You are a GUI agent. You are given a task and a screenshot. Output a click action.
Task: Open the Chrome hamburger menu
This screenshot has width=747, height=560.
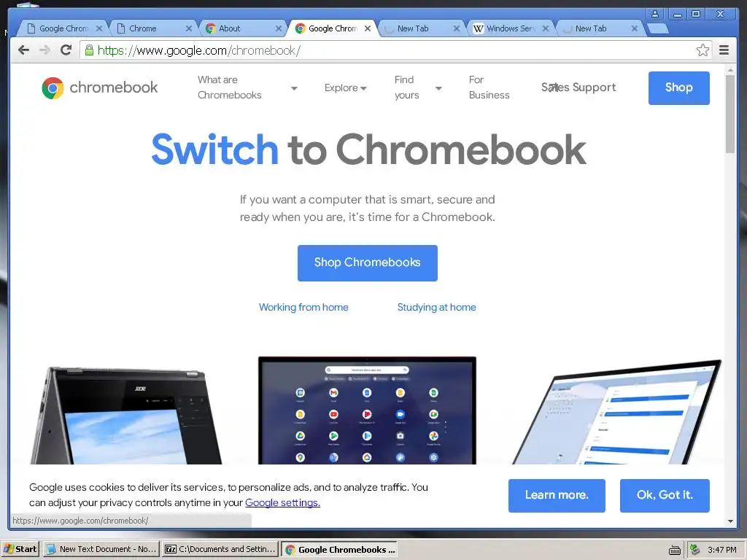click(x=724, y=50)
